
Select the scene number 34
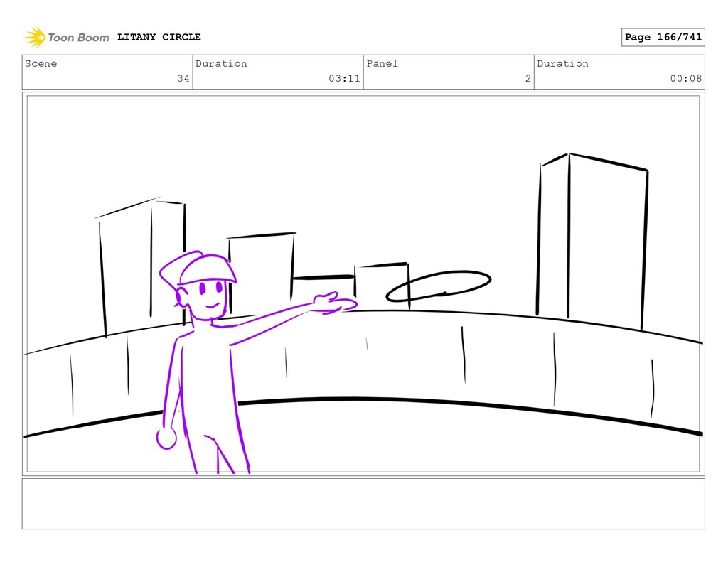click(183, 78)
